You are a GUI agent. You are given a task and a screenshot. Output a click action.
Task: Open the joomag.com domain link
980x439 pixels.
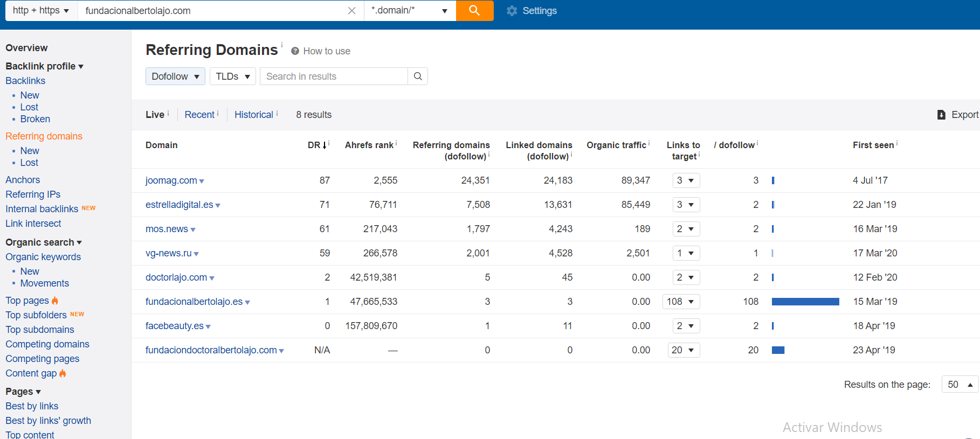(171, 180)
